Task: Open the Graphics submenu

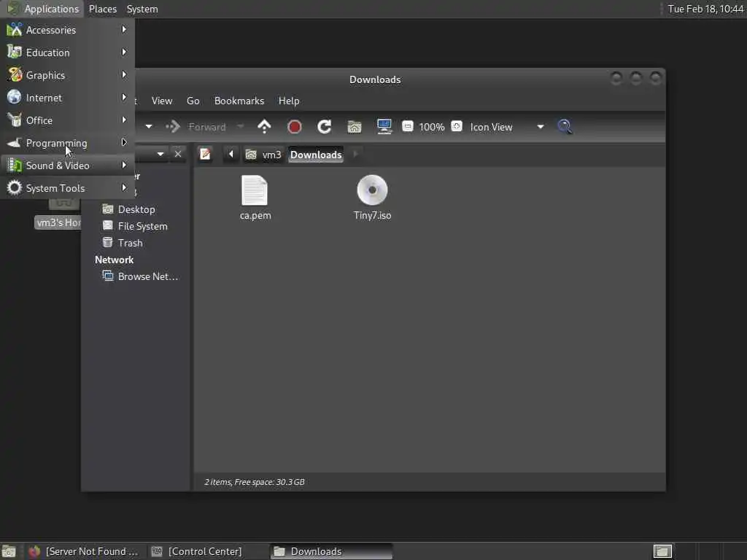Action: tap(67, 75)
